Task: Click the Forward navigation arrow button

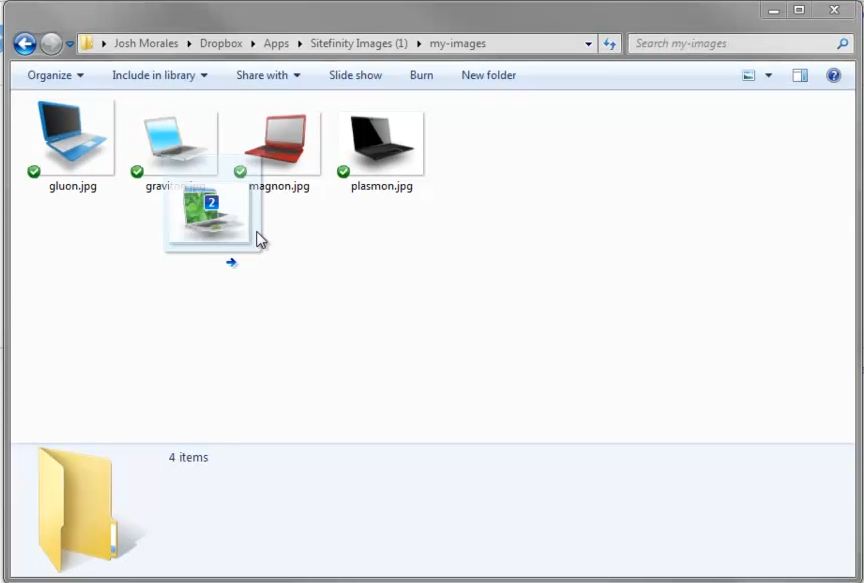Action: point(51,44)
